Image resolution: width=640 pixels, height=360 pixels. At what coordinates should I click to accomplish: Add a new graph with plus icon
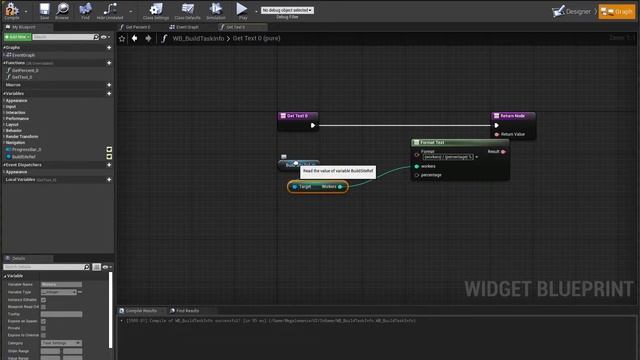(x=109, y=48)
